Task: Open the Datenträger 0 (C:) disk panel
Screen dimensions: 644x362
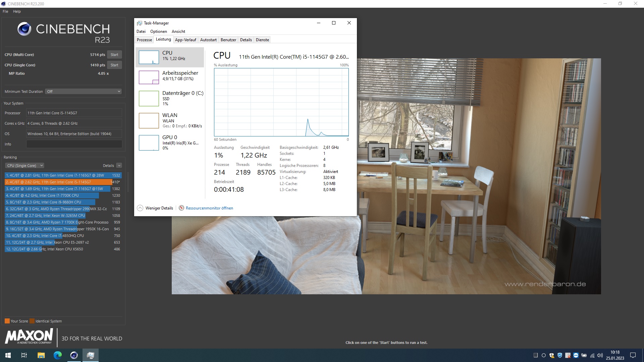Action: [x=169, y=98]
